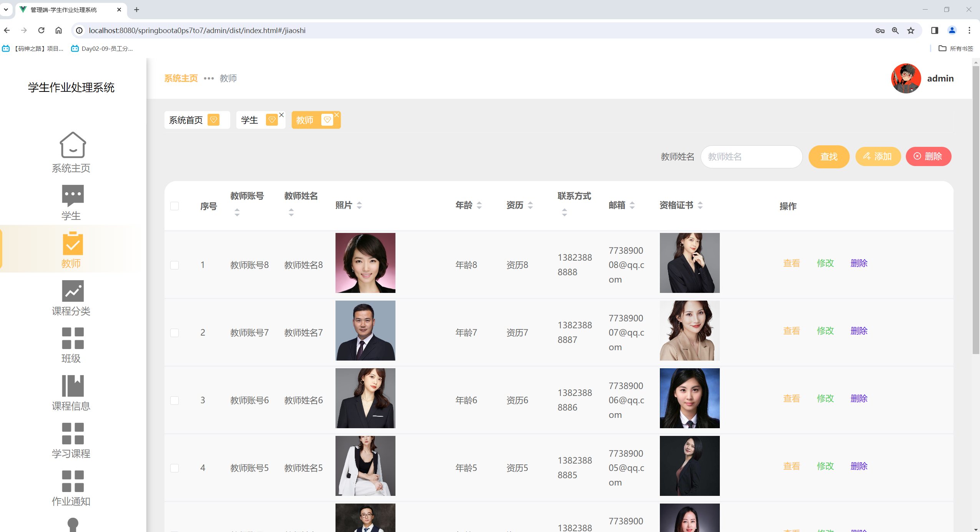Open 所有书签 folder
The width and height of the screenshot is (980, 532).
[956, 48]
